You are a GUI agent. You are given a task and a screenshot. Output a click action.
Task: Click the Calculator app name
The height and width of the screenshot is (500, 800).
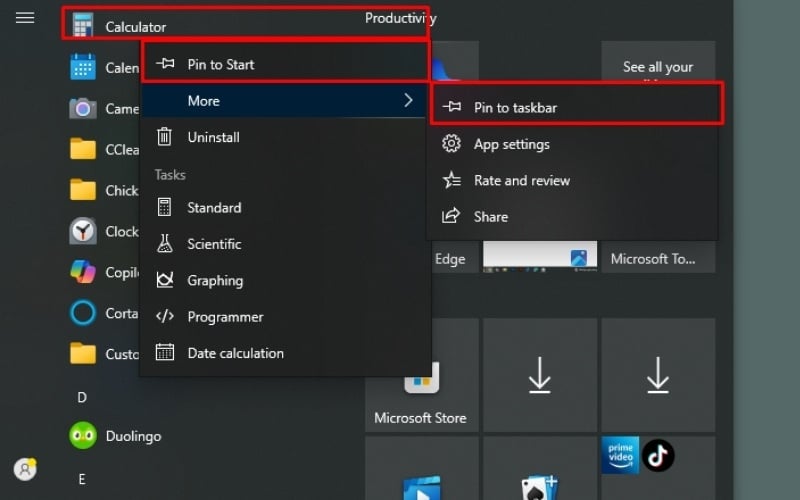click(x=136, y=27)
